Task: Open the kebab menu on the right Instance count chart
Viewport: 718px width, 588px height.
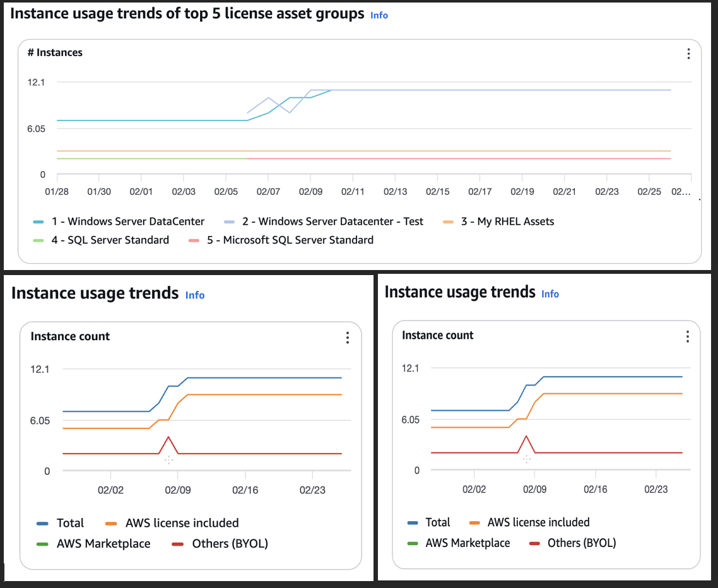Action: coord(688,337)
